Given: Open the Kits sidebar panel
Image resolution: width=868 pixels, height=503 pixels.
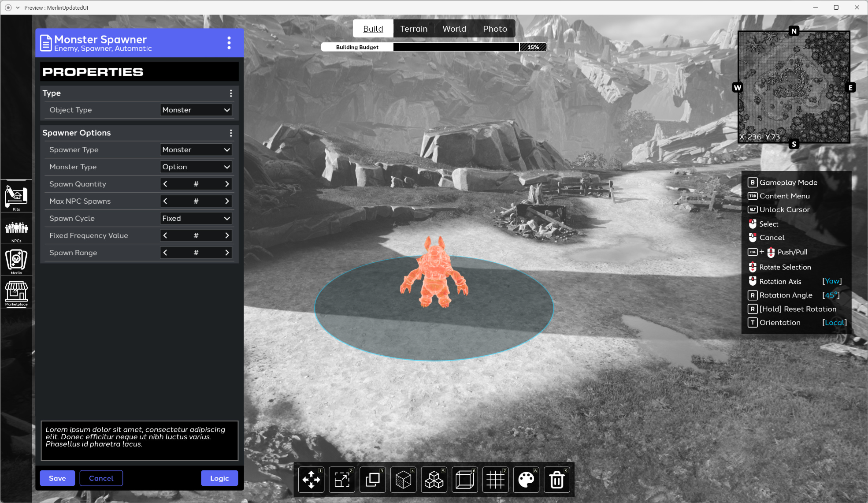Looking at the screenshot, I should click(x=16, y=197).
